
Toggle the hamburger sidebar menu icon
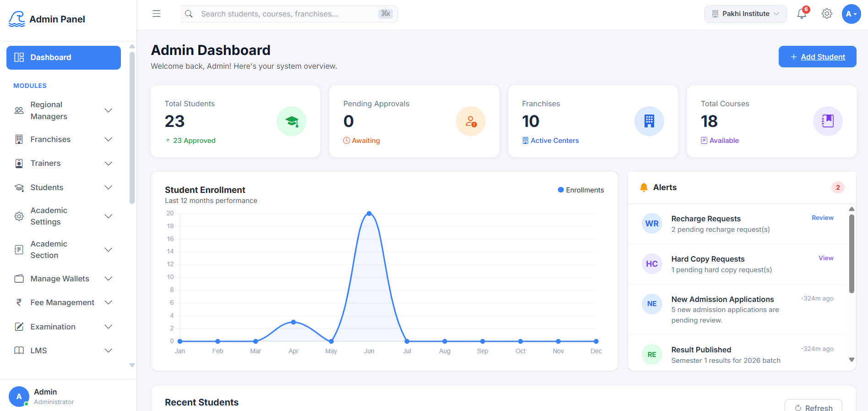click(156, 14)
